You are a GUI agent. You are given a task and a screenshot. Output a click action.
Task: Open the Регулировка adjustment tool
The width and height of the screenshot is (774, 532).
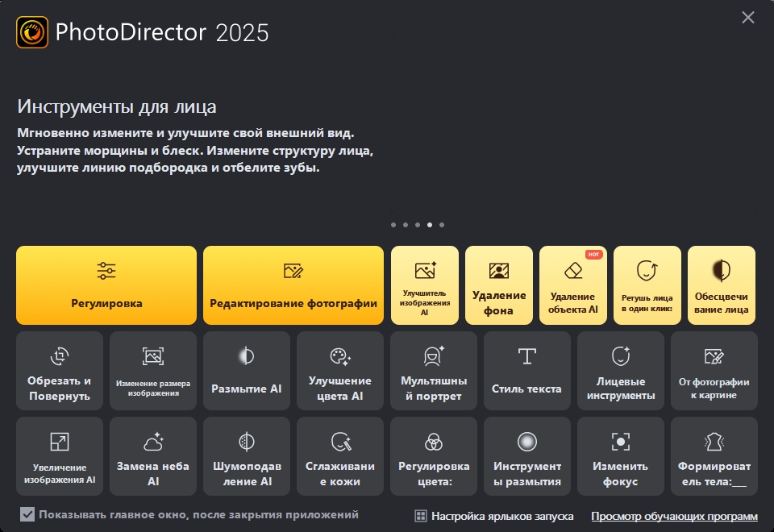click(106, 285)
